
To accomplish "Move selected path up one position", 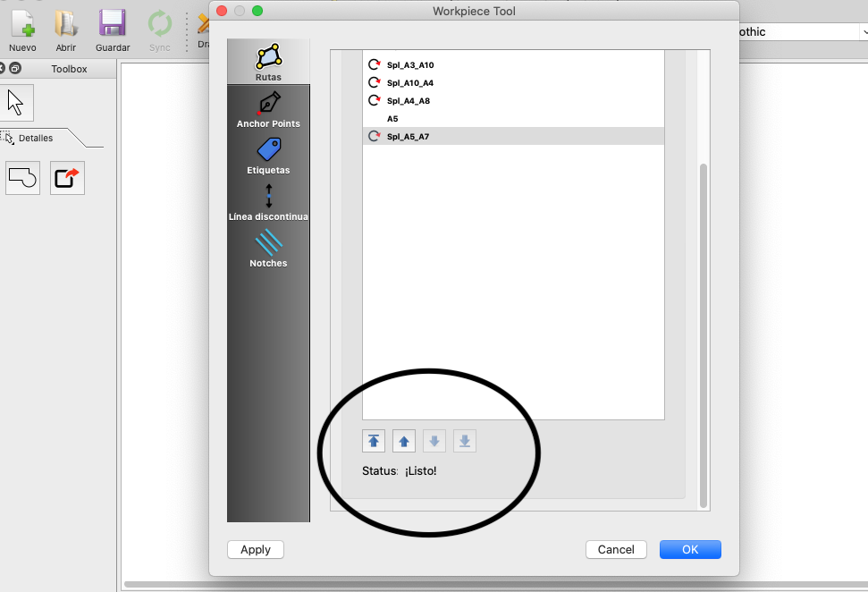I will click(x=404, y=441).
